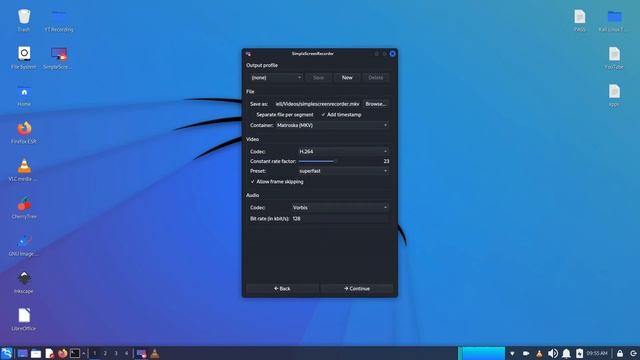The image size is (640, 360).
Task: Open the Preset superfast dropdown
Action: point(343,171)
